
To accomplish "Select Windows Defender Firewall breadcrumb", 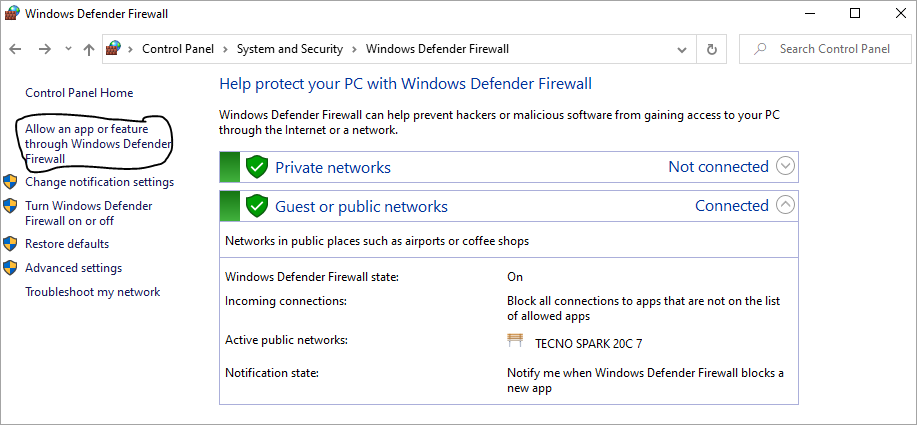I will pyautogui.click(x=437, y=49).
